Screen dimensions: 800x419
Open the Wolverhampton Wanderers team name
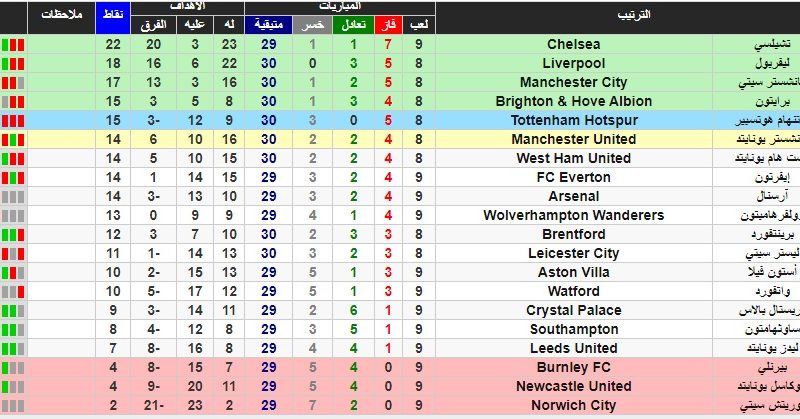pos(573,215)
